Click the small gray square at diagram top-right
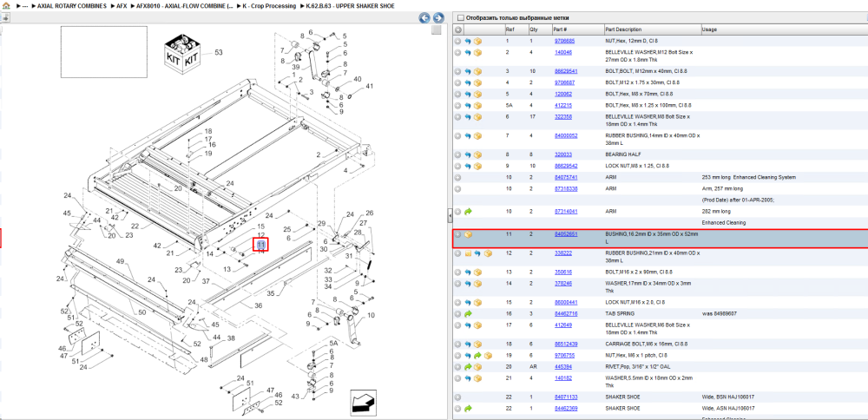 (x=437, y=30)
